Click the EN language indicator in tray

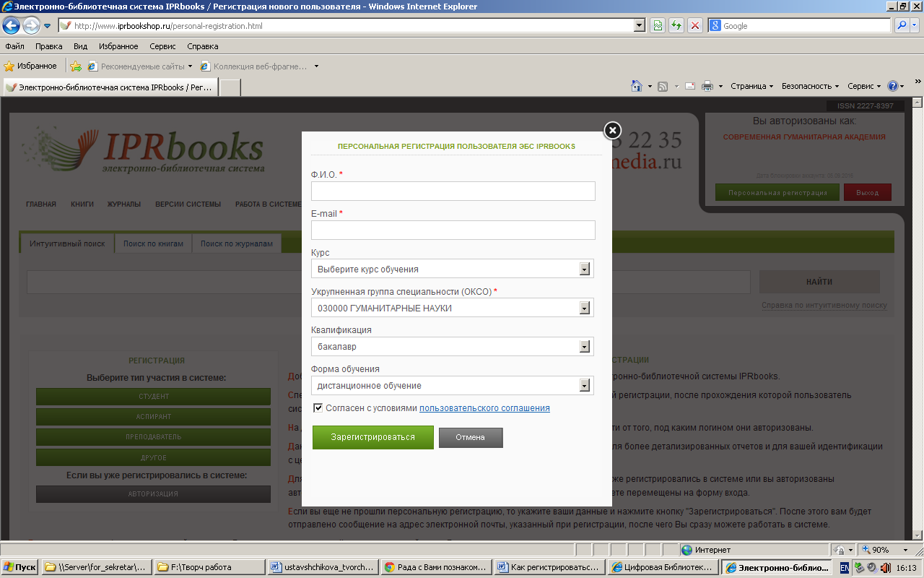pos(845,567)
